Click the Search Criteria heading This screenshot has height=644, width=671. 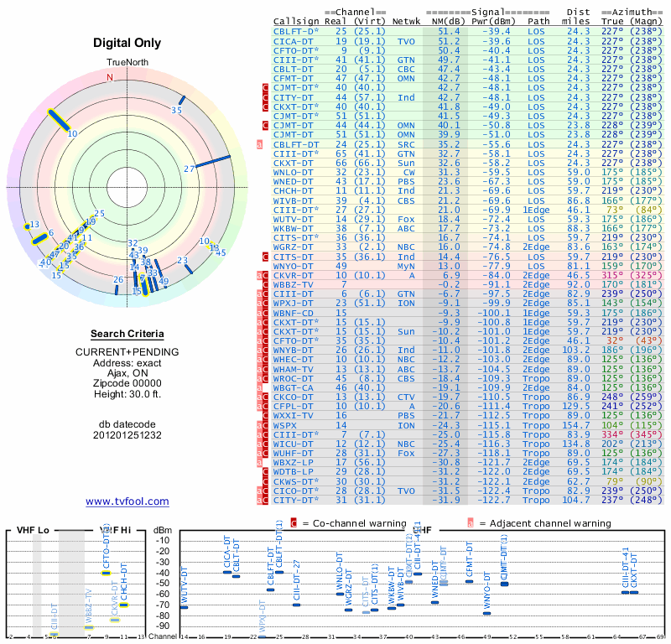(x=127, y=334)
